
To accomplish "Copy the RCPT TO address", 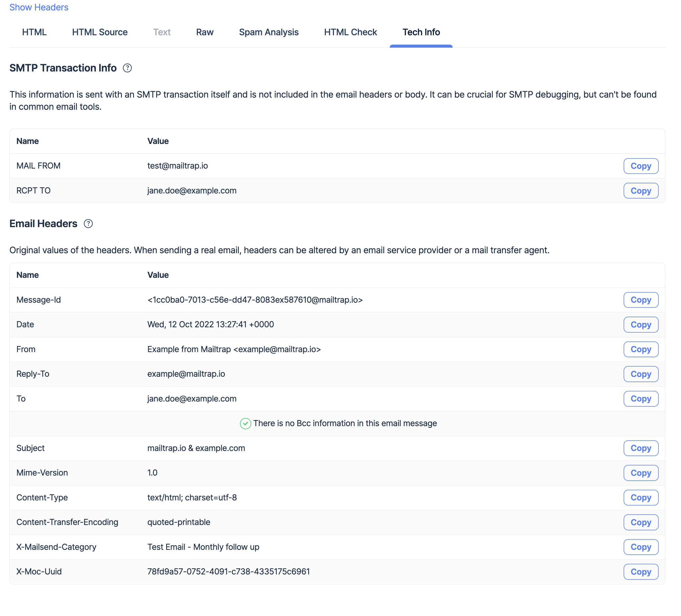I will (x=640, y=191).
